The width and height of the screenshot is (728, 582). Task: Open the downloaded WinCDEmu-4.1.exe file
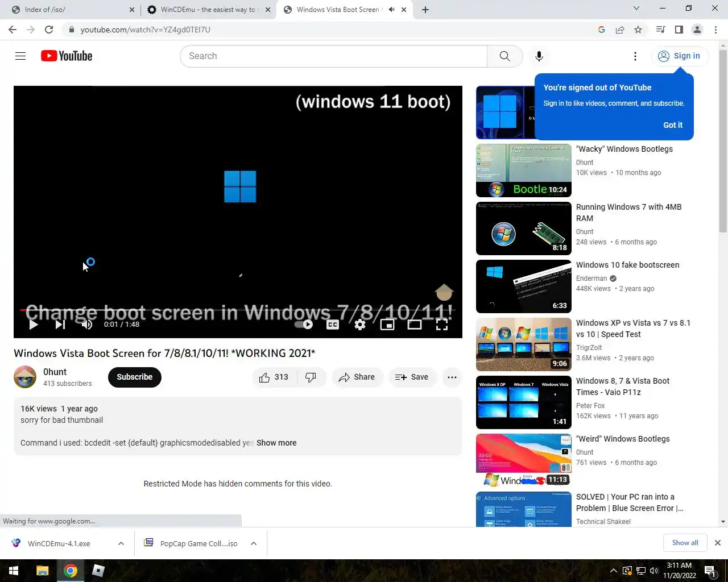pyautogui.click(x=59, y=543)
